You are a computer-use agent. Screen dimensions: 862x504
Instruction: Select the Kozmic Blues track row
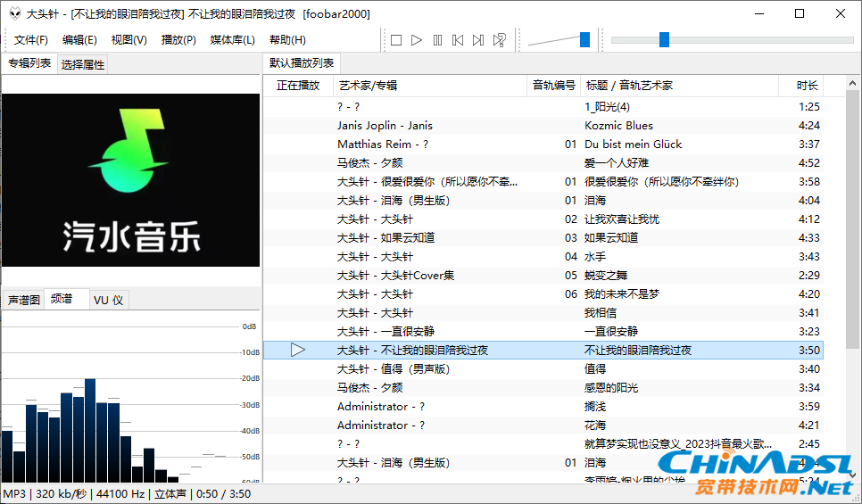(618, 126)
